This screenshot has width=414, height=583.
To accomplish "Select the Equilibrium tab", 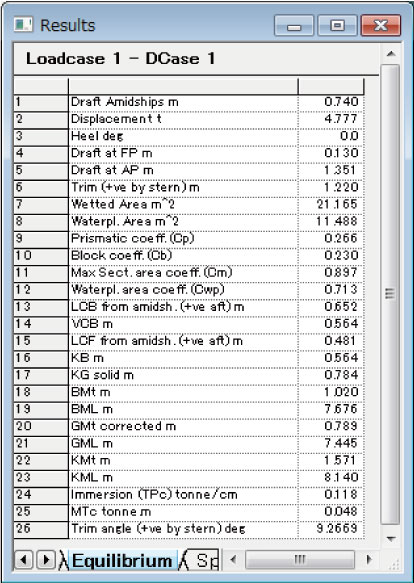I will click(121, 561).
